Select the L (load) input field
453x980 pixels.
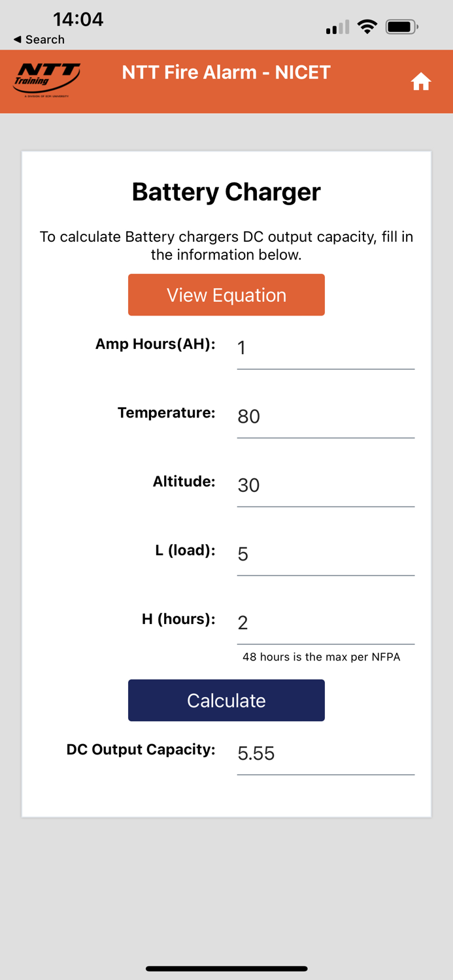(x=325, y=555)
